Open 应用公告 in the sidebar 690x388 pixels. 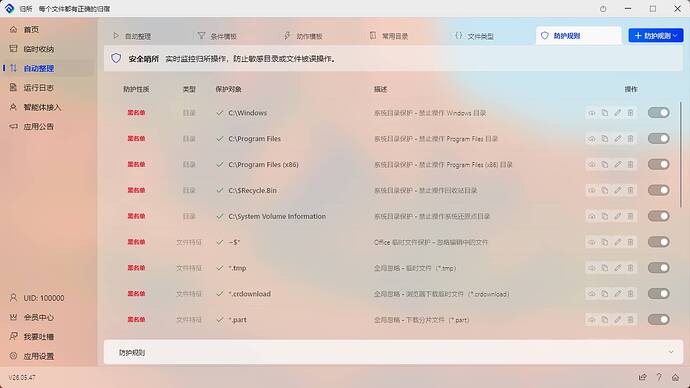point(48,126)
